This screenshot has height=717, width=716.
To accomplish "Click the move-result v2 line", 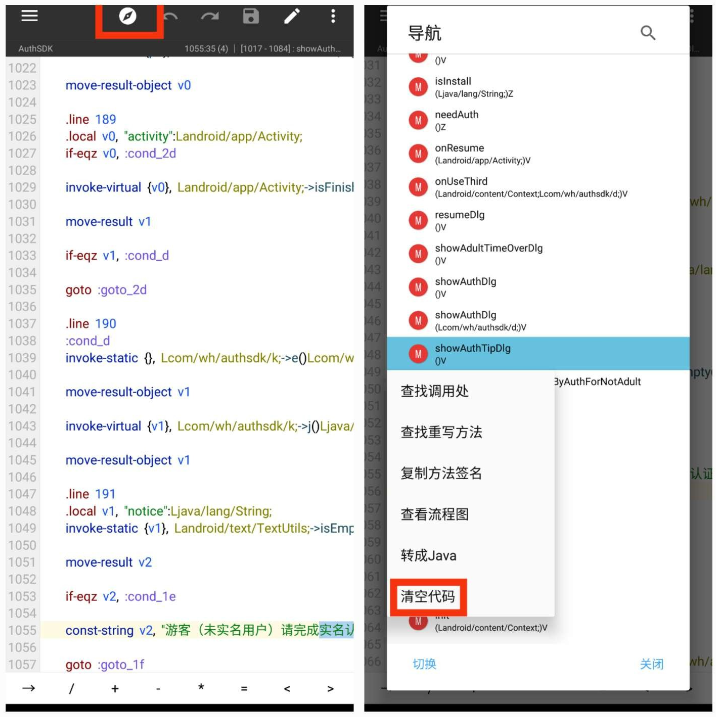I will click(x=108, y=562).
